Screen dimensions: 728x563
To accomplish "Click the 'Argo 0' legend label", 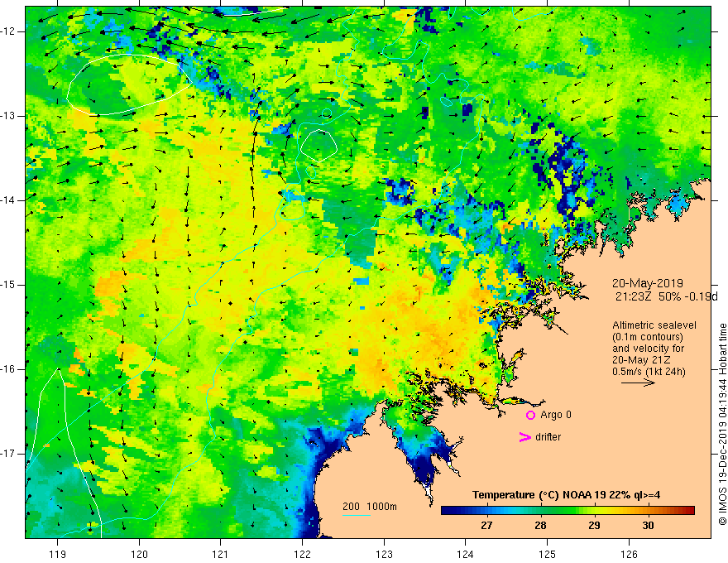I will (x=556, y=415).
